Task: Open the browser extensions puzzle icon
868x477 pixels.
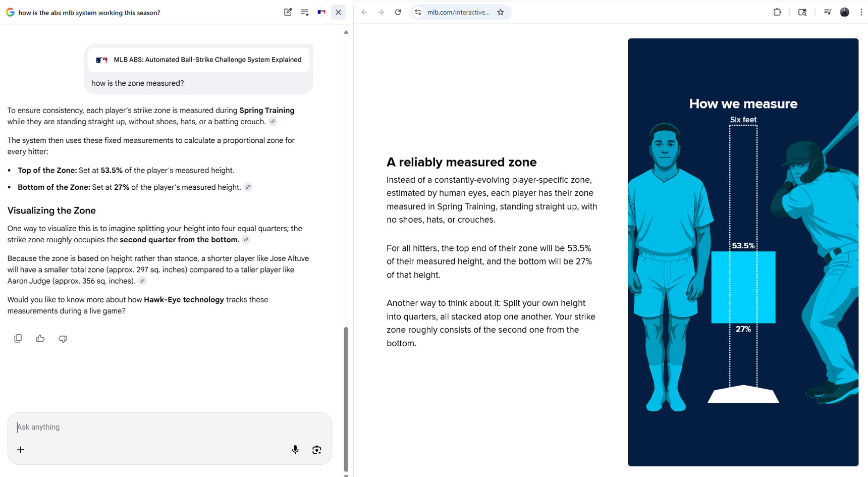Action: pyautogui.click(x=778, y=12)
